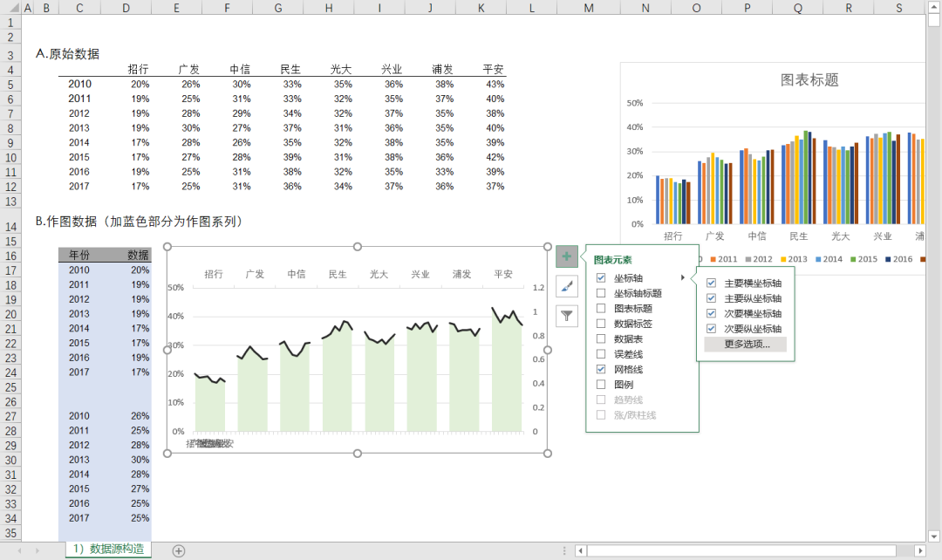Click the 广发 label in column chart

[715, 236]
